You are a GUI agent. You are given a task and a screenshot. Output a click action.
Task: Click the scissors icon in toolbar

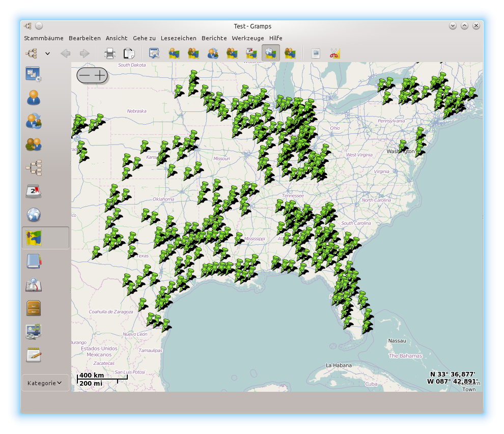(334, 53)
